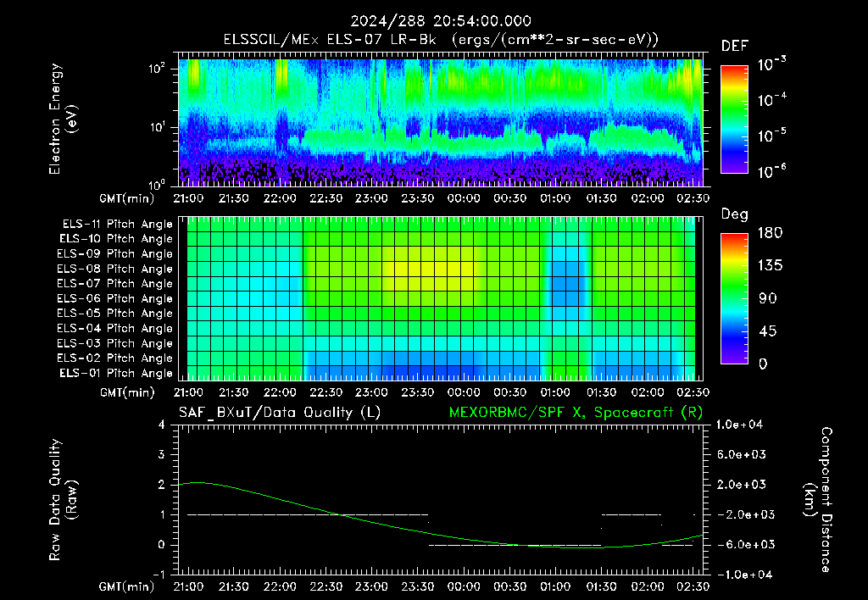
Task: Select the ELS-11 Pitch Angle row label
Action: point(117,225)
